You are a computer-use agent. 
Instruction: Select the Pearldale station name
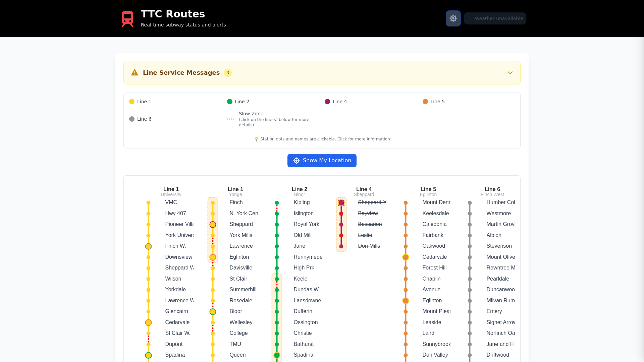point(498,279)
